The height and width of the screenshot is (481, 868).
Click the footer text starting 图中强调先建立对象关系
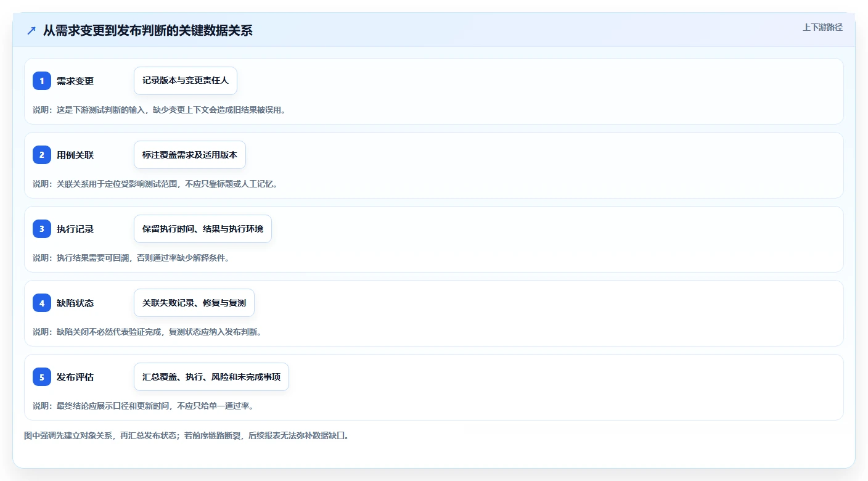click(187, 435)
